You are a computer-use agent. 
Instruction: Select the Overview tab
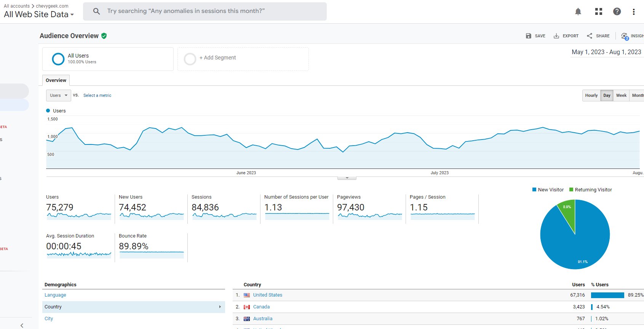(56, 80)
